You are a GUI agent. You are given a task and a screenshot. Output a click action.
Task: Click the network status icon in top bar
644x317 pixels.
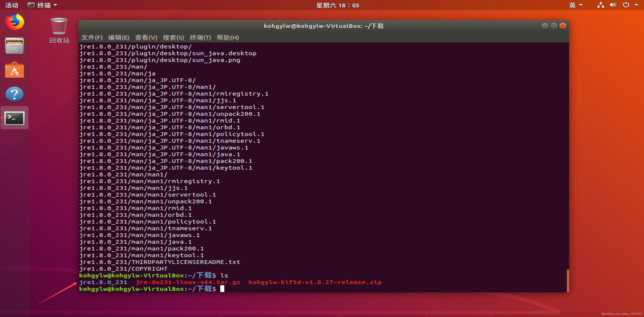click(x=600, y=5)
